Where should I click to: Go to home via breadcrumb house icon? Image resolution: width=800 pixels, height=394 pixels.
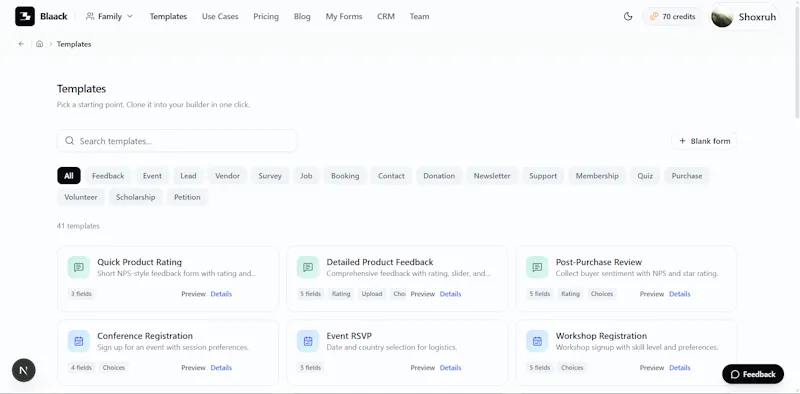click(40, 44)
